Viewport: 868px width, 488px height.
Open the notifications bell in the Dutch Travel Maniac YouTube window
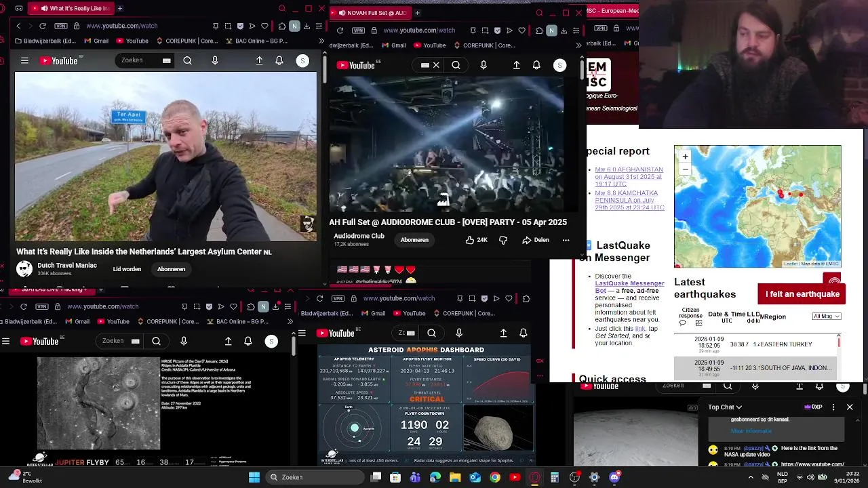tap(279, 60)
